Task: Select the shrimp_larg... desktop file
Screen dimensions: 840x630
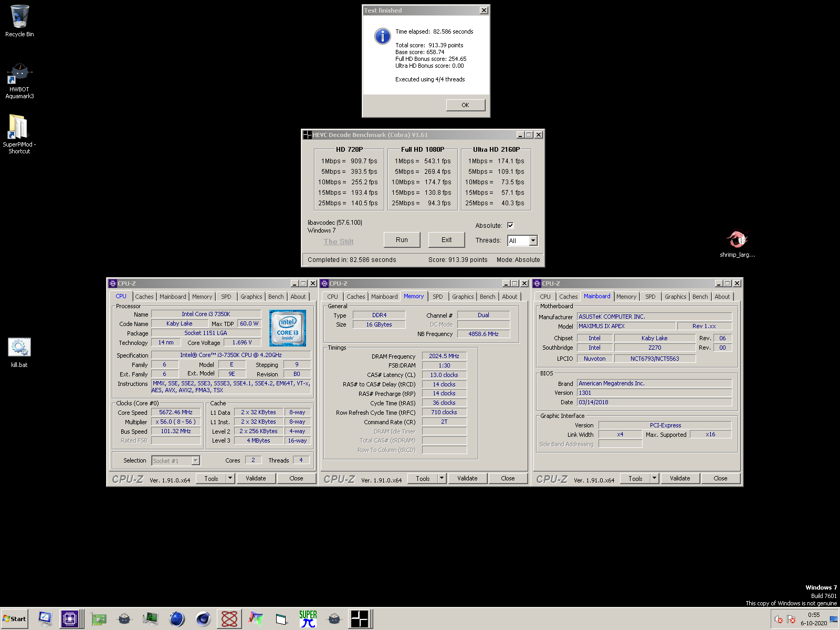Action: click(x=737, y=244)
